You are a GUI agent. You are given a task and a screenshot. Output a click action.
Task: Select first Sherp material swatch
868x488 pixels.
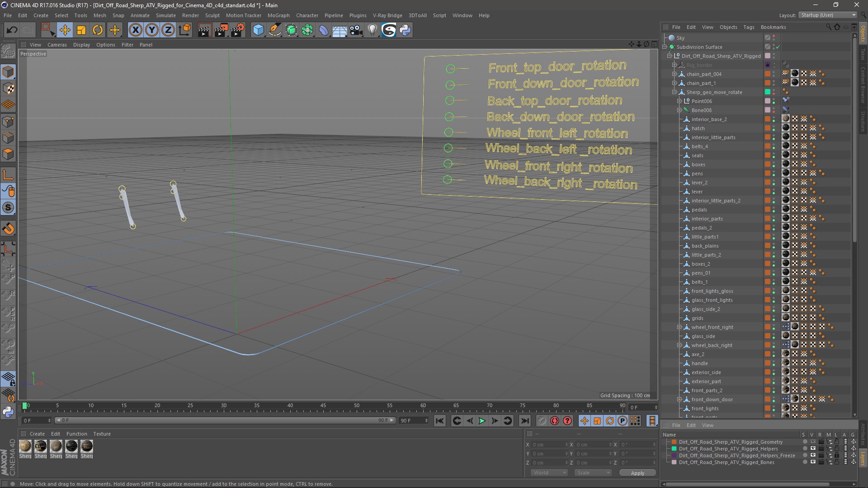pyautogui.click(x=25, y=446)
